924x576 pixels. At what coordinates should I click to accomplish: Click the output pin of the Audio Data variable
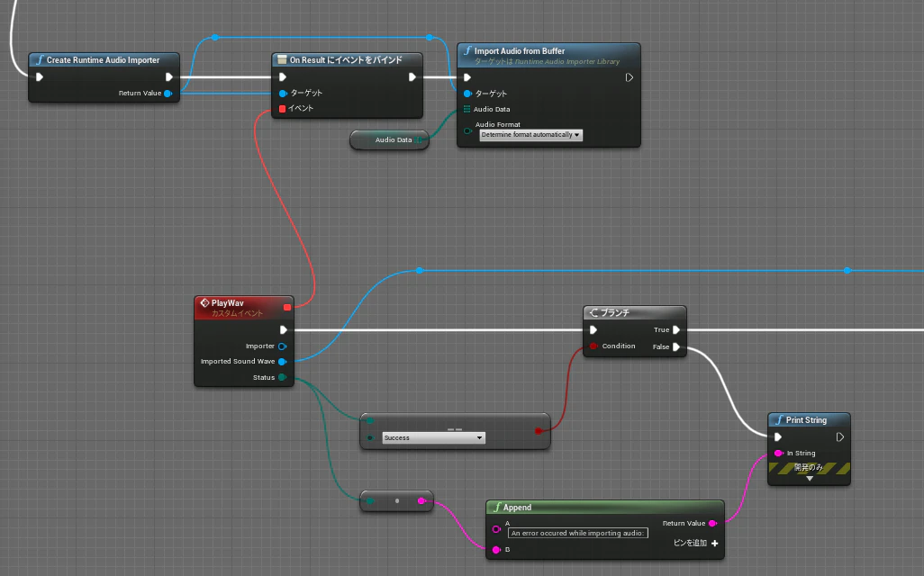click(419, 140)
